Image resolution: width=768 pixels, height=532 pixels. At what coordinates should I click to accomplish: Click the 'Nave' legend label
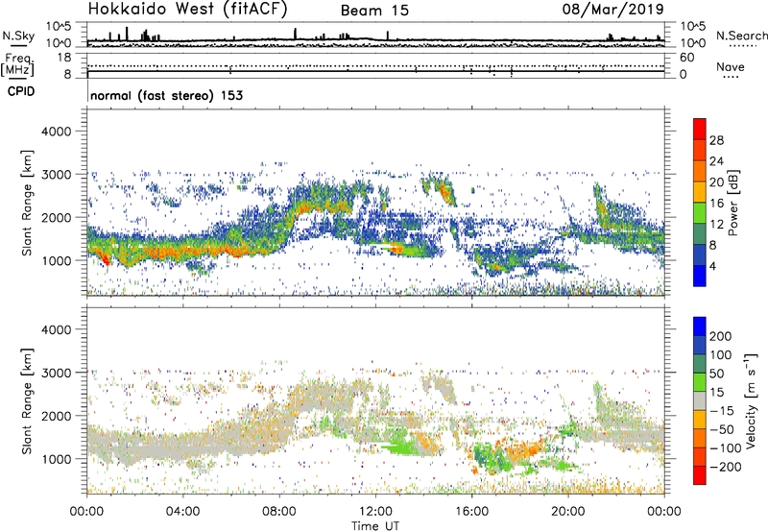[x=731, y=67]
